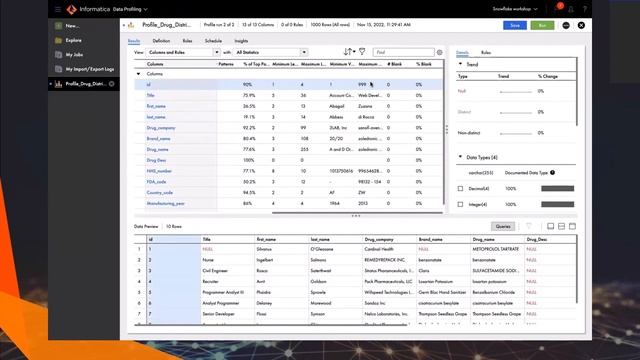Click the disabled filter icon beside Queries
Screen dimensions: 640x360
(x=529, y=226)
